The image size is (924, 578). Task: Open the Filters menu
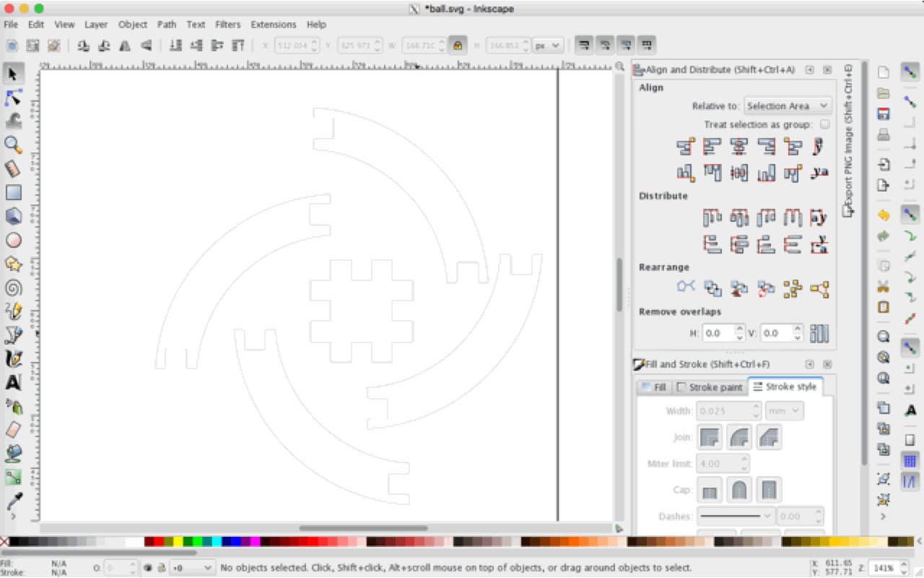pyautogui.click(x=227, y=25)
